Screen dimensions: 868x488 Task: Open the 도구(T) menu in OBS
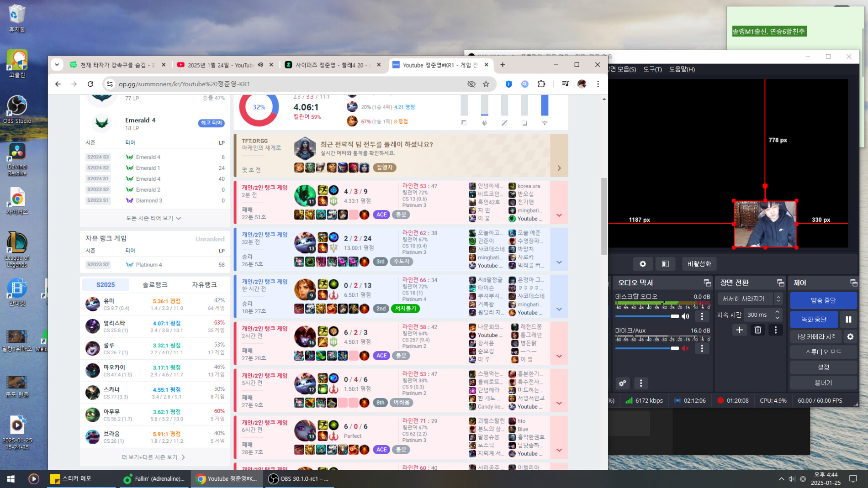(652, 69)
